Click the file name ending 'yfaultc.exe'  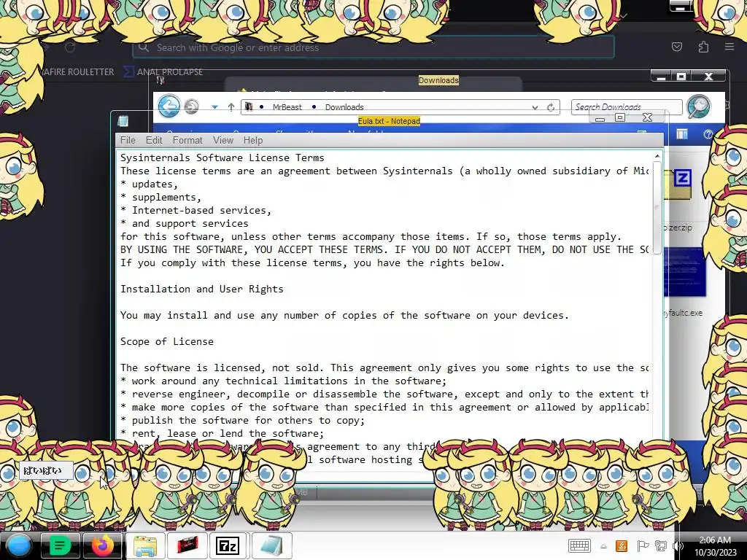click(x=683, y=313)
